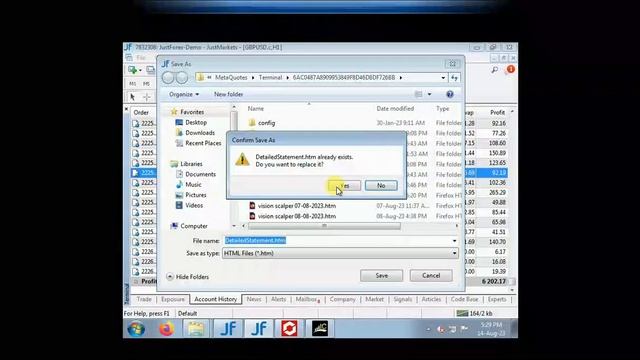The height and width of the screenshot is (360, 640).
Task: Select crosshair tool in toolbar
Action: pyautogui.click(x=147, y=97)
